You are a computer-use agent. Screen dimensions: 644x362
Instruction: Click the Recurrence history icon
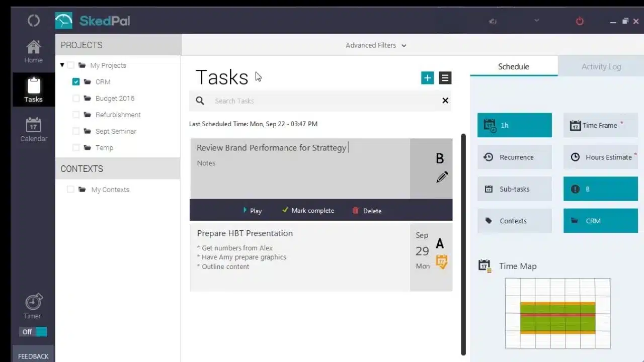pyautogui.click(x=488, y=157)
